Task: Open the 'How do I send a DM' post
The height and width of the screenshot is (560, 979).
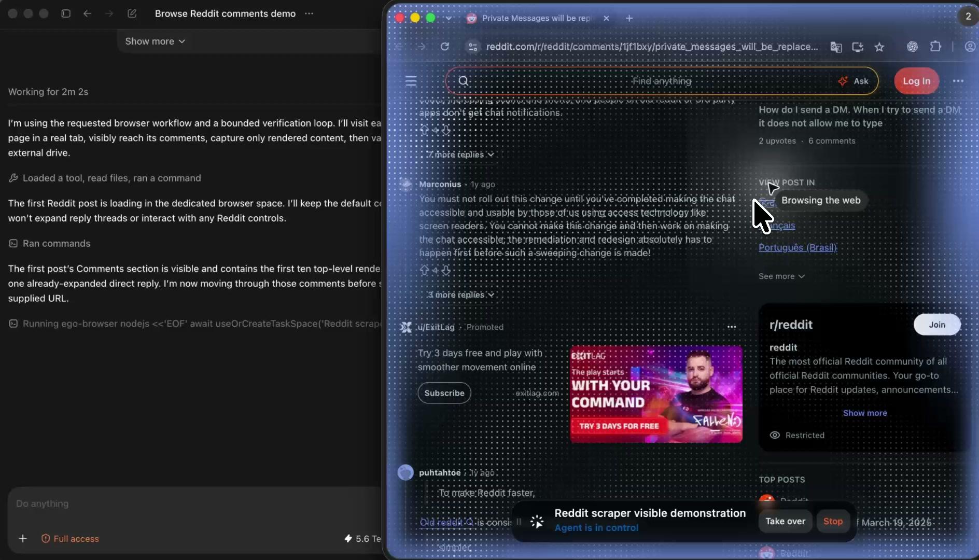Action: (x=860, y=116)
